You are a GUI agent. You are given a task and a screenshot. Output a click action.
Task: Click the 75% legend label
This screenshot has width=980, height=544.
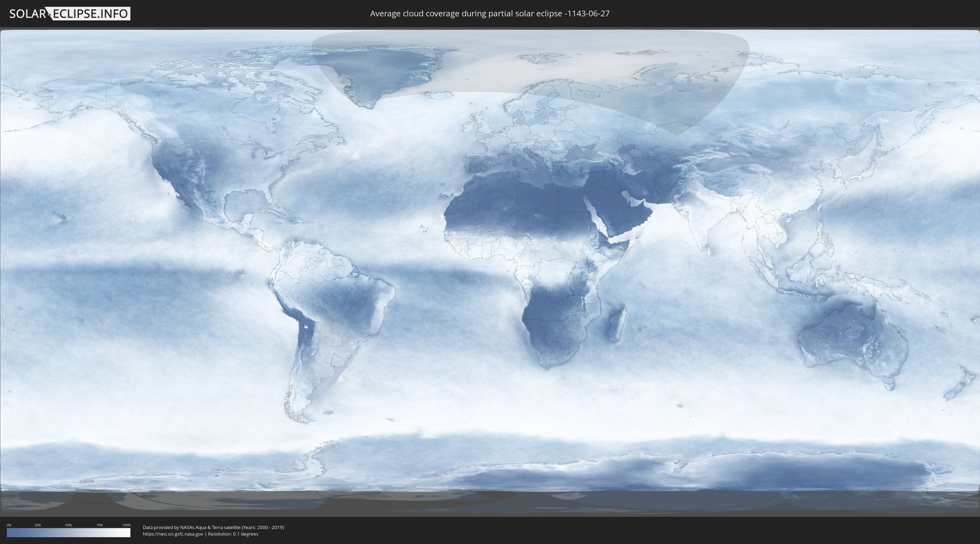click(x=99, y=525)
